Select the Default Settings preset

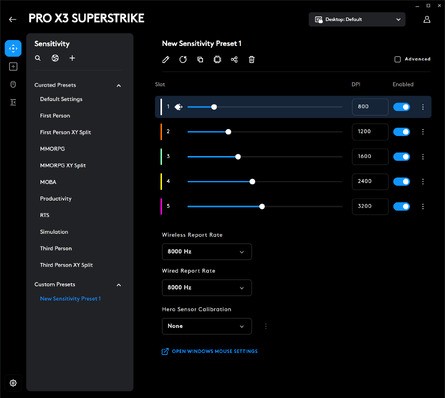pos(61,99)
